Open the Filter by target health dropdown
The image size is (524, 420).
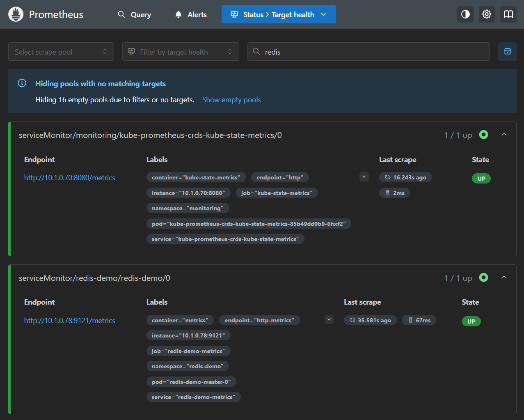click(x=181, y=52)
